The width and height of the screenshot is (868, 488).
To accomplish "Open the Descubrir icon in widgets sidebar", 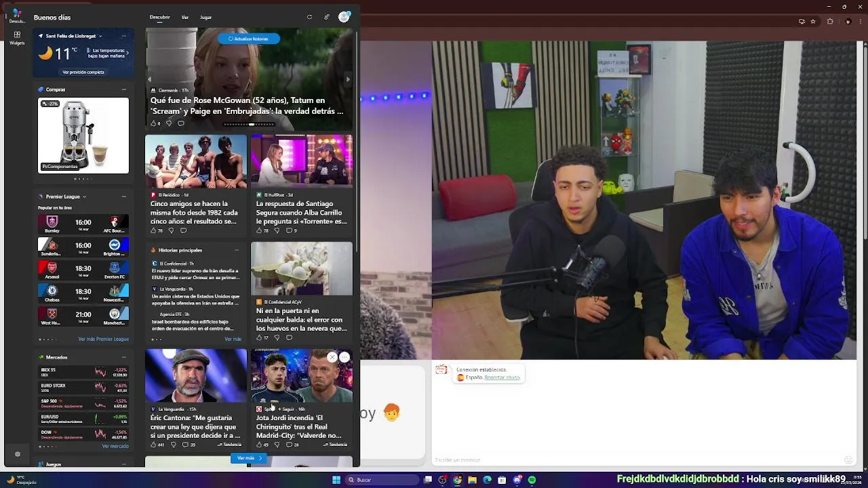I will click(x=17, y=15).
